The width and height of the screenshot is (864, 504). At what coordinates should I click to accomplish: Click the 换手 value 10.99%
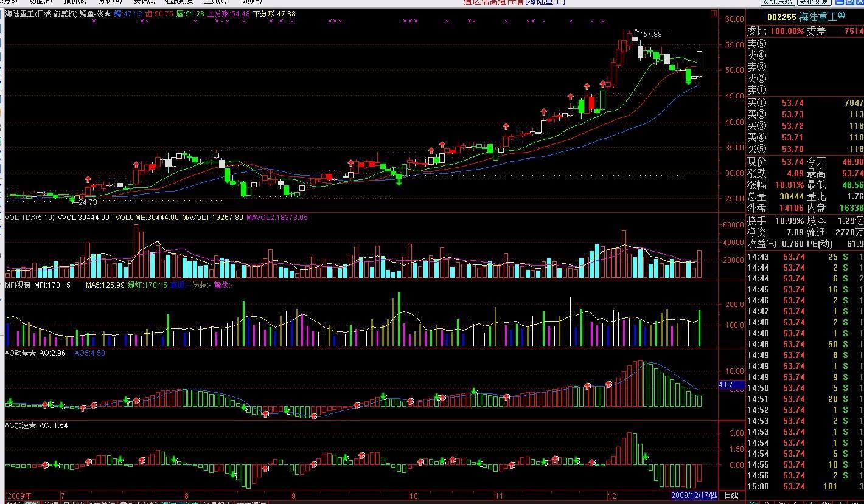tap(789, 221)
